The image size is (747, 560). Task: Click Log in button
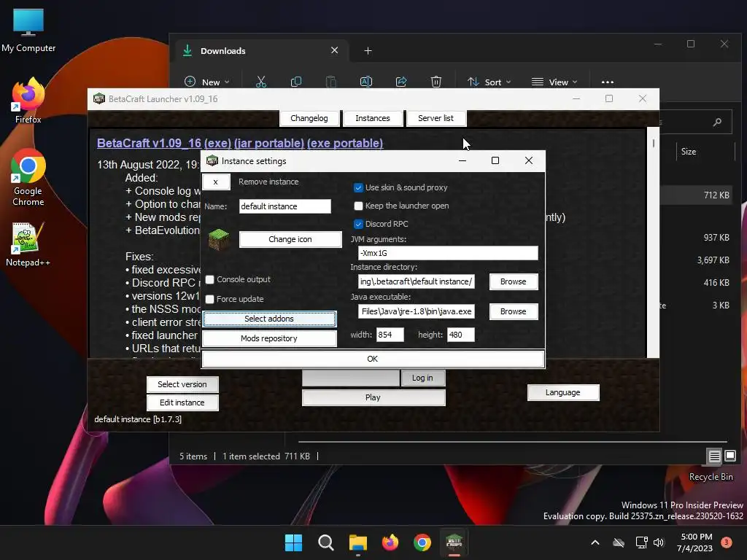click(422, 378)
